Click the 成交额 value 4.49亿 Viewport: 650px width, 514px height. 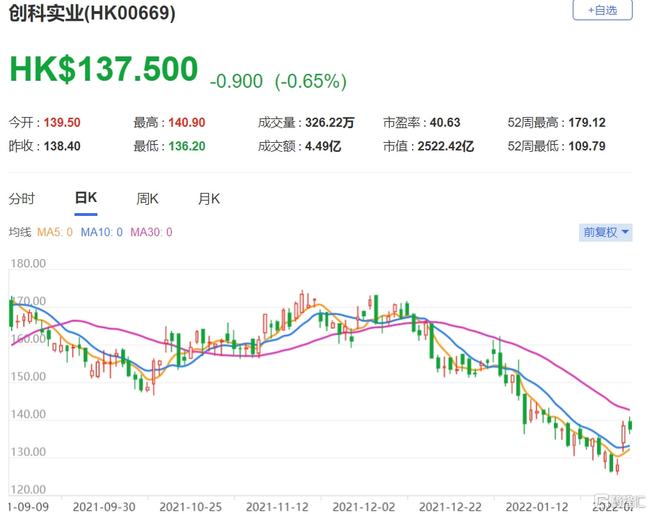323,146
